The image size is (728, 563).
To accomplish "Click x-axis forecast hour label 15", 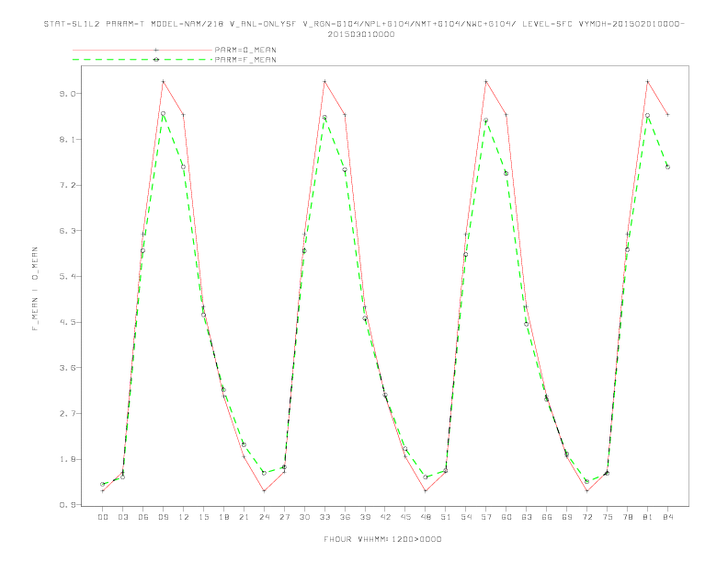I will [x=203, y=517].
